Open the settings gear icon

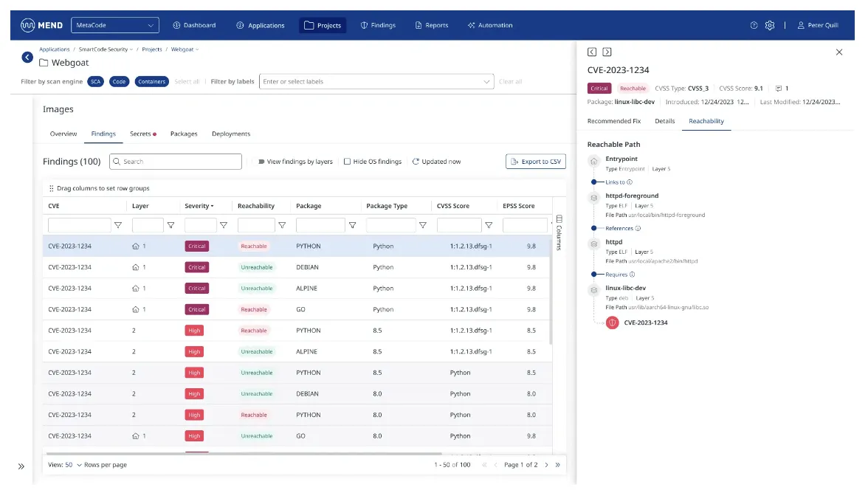(769, 25)
